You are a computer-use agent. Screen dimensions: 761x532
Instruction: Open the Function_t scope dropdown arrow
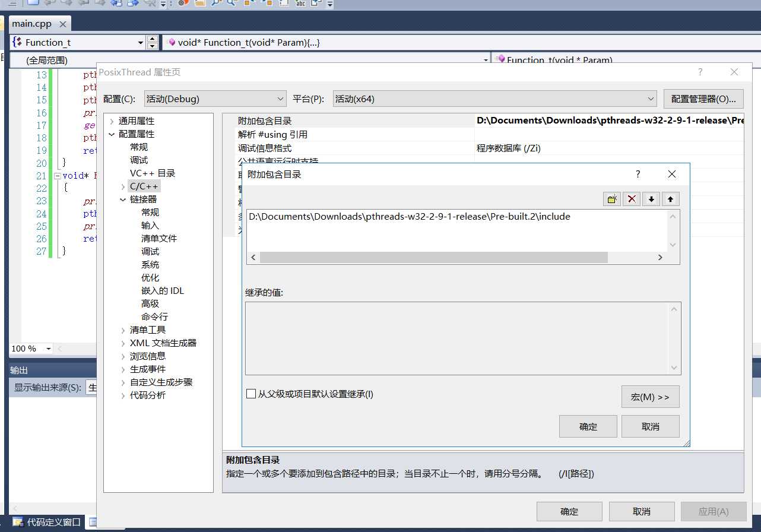(141, 43)
